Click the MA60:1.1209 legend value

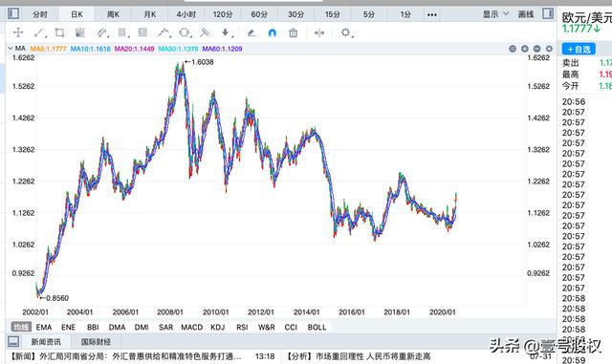[222, 49]
